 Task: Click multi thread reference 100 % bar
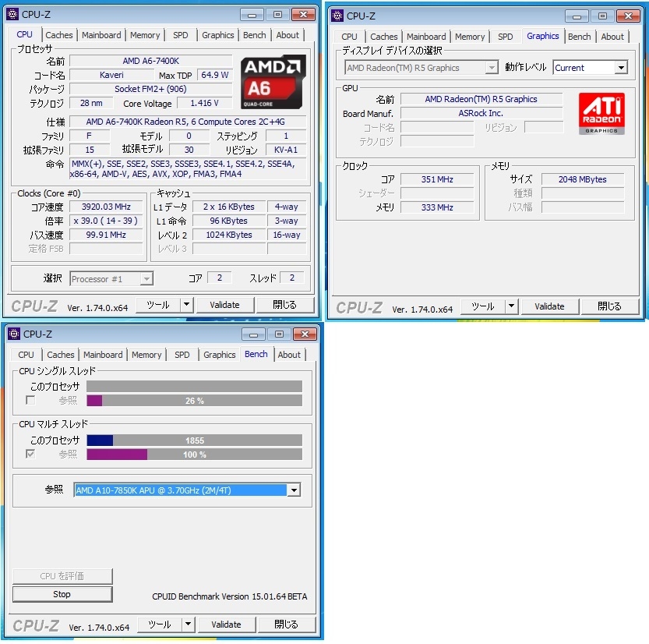[x=194, y=455]
